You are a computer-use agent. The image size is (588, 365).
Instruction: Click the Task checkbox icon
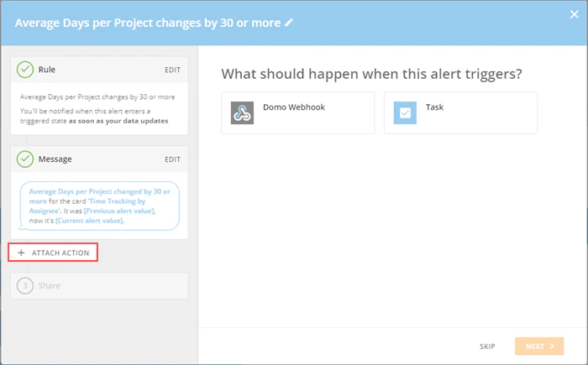coord(405,112)
